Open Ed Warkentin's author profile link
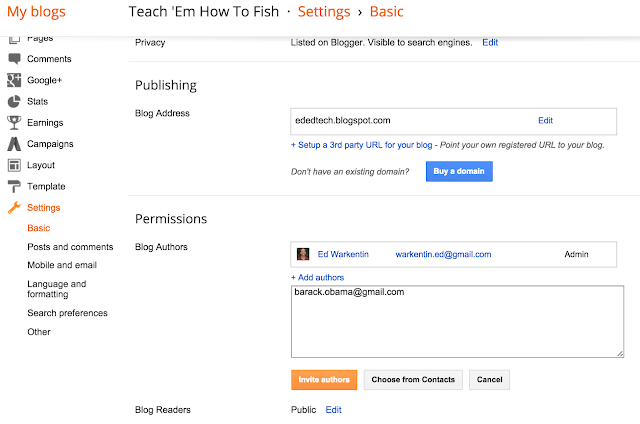This screenshot has height=424, width=640. point(343,254)
